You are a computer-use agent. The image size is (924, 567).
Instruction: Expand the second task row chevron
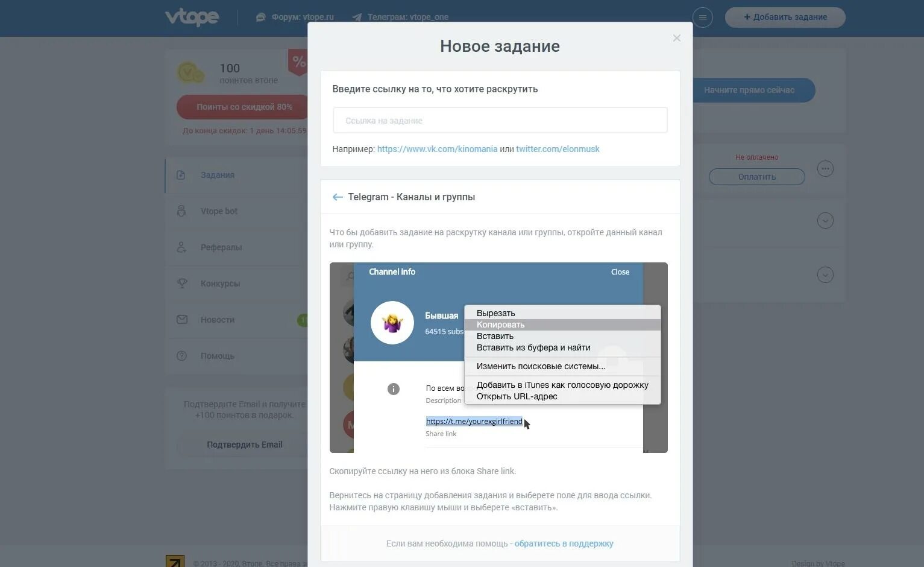coord(825,221)
